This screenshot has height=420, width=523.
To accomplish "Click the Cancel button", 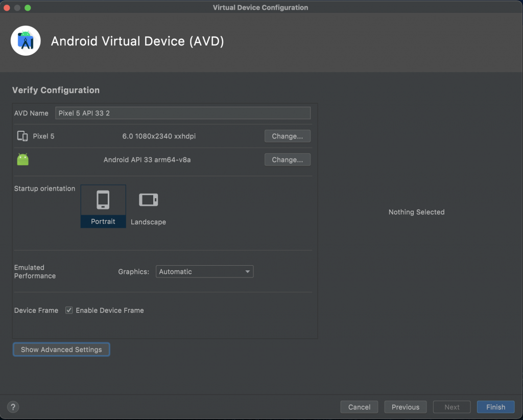I will (359, 407).
